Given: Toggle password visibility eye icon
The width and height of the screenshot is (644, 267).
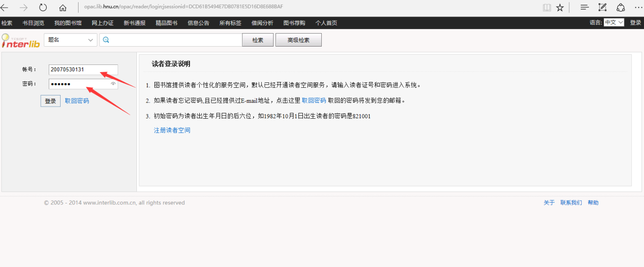Looking at the screenshot, I should (113, 84).
